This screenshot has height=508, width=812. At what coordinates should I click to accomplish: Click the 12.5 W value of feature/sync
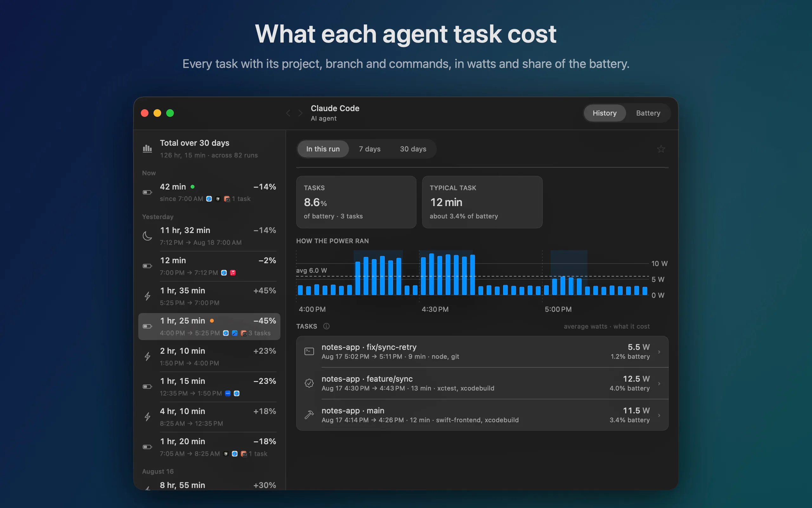[x=636, y=379]
